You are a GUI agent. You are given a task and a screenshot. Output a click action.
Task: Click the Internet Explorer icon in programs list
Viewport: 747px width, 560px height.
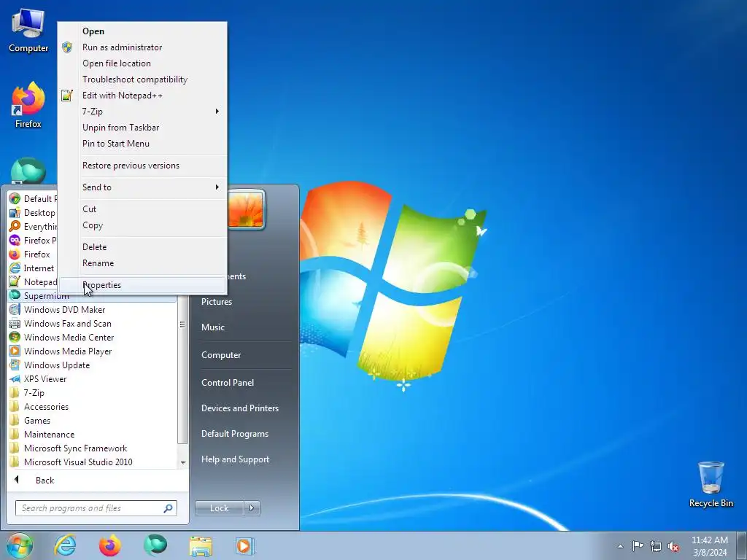click(15, 268)
